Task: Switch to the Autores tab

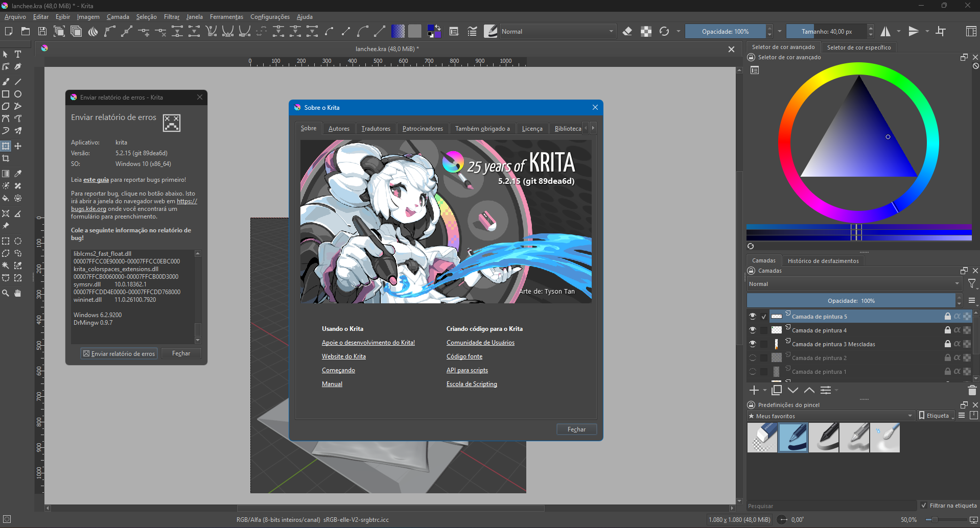Action: coord(339,129)
